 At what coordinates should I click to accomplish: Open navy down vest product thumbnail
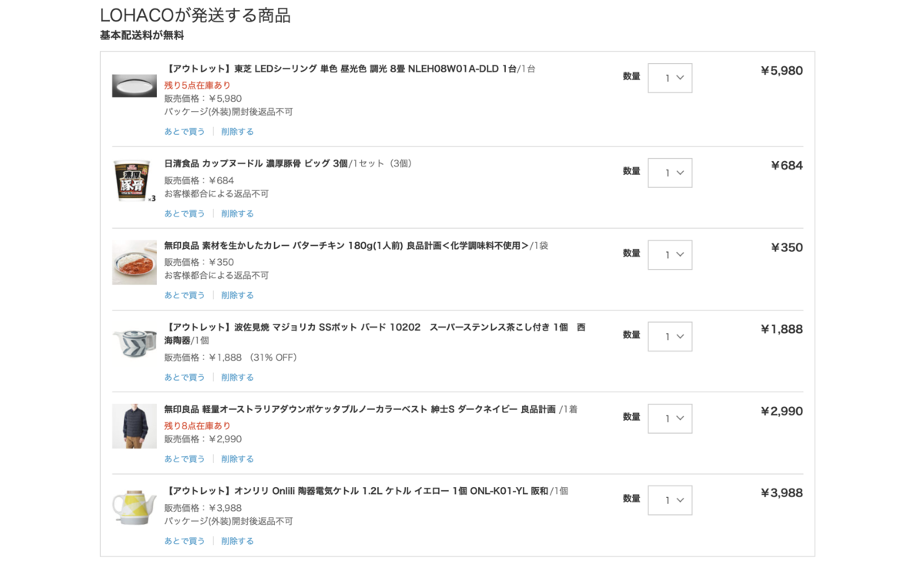coord(134,426)
